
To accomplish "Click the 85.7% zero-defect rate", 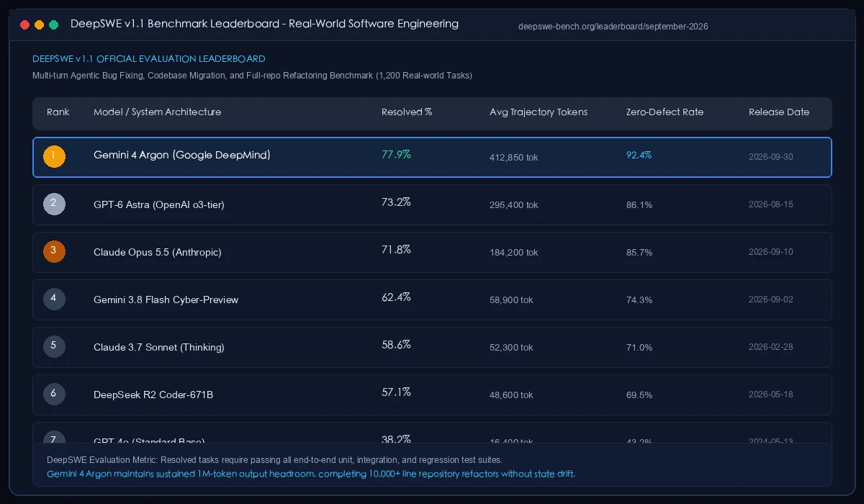I will click(x=639, y=252).
